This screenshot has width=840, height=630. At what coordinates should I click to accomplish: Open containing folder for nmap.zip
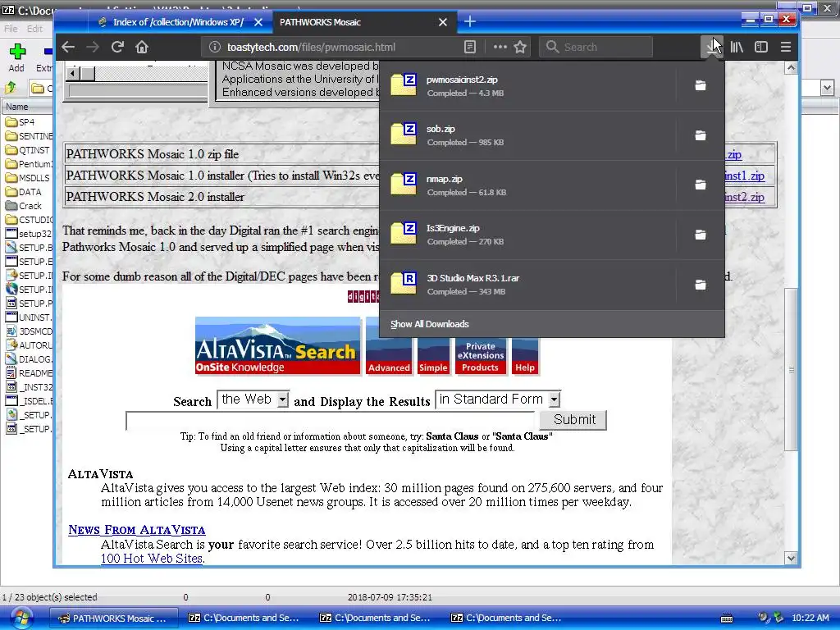701,185
